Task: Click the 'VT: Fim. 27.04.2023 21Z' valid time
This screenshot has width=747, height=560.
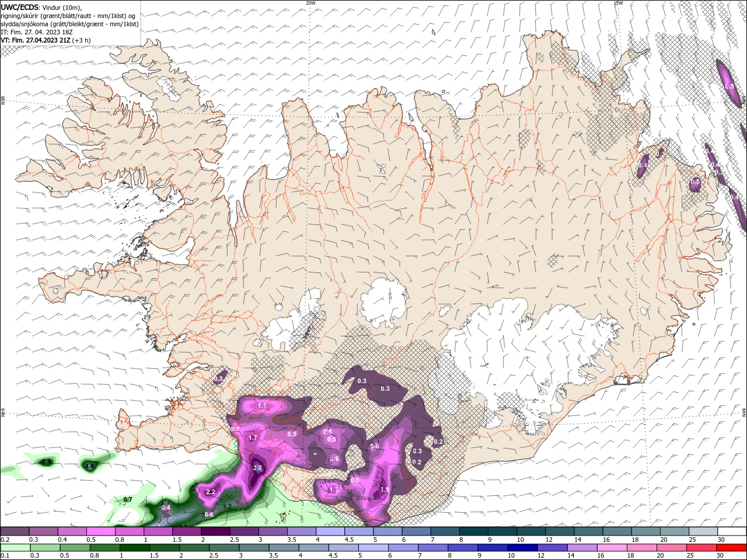Action: click(36, 40)
